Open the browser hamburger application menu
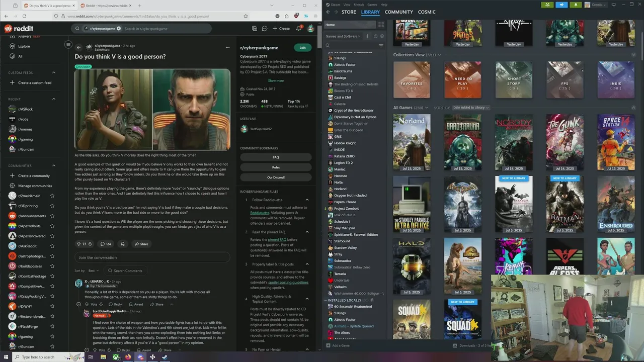 [x=315, y=16]
